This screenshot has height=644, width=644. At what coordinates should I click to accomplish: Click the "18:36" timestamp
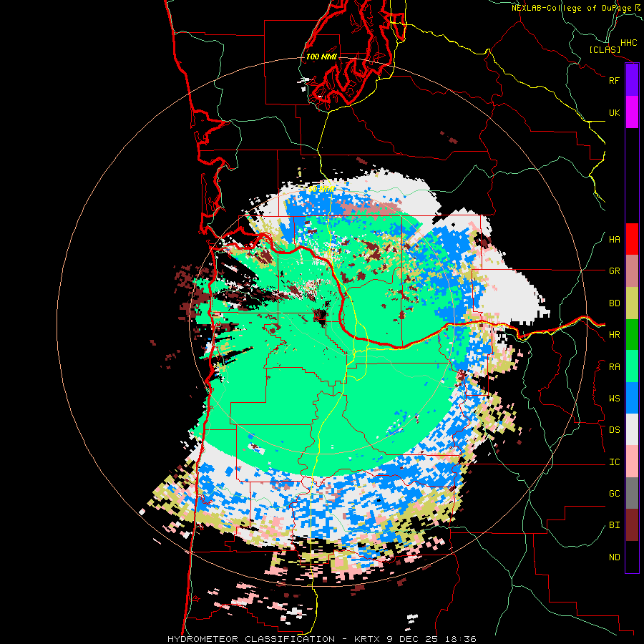(x=459, y=639)
